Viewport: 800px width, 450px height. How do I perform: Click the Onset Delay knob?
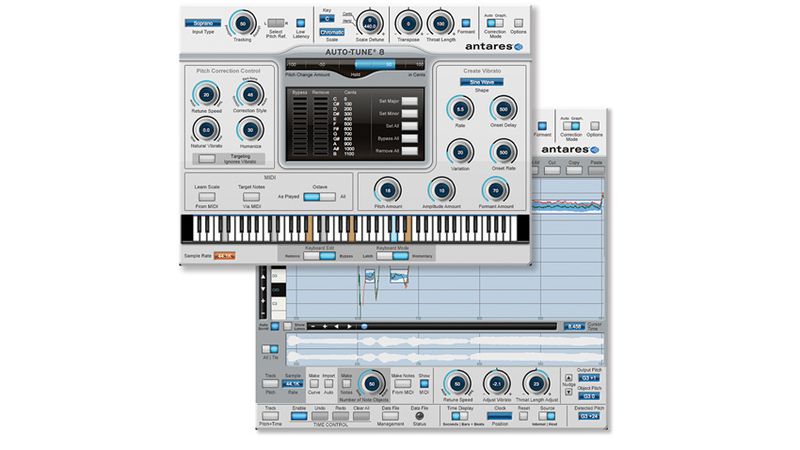pos(503,109)
